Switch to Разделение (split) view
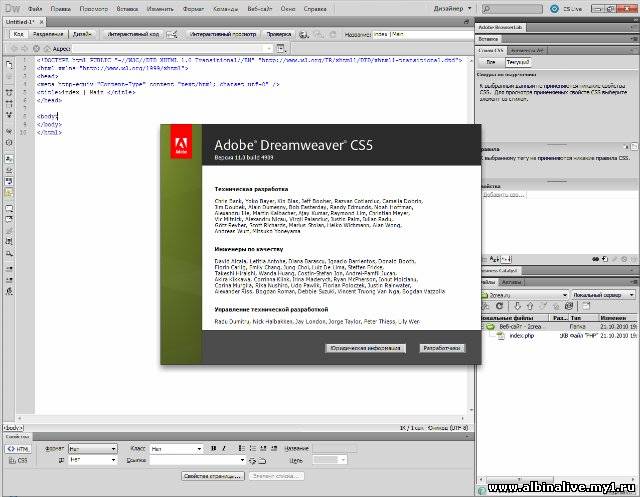Image resolution: width=640 pixels, height=497 pixels. [x=48, y=34]
